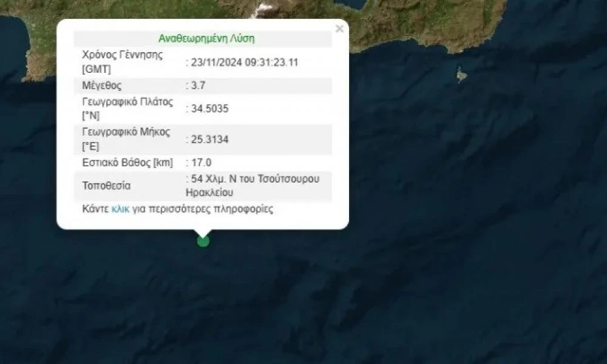
Task: Click the 'Εστιακό Βάθος [km]' label
Action: pyautogui.click(x=127, y=163)
